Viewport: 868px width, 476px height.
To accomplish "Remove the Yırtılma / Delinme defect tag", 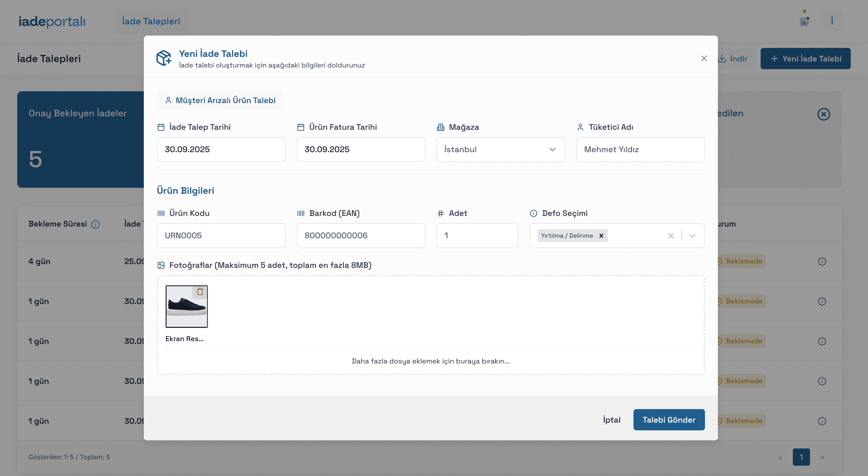I will coord(601,236).
